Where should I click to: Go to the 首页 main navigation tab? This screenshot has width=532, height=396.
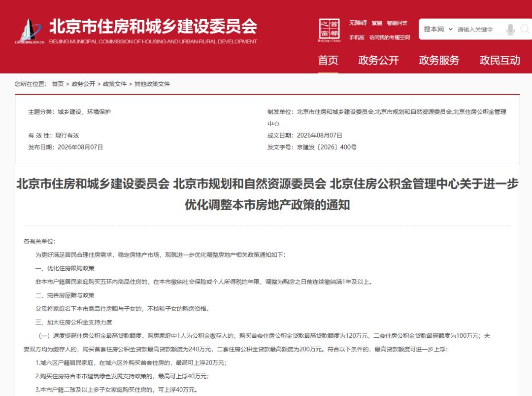click(x=328, y=60)
